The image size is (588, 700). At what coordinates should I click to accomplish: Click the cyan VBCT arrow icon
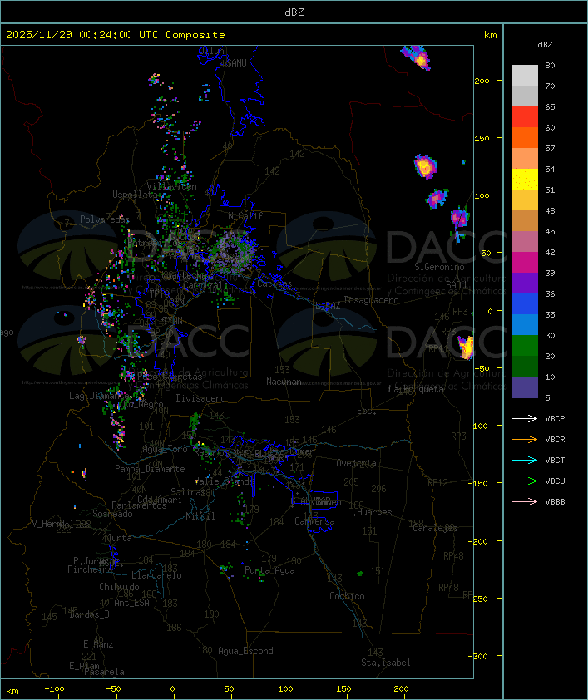coord(525,461)
